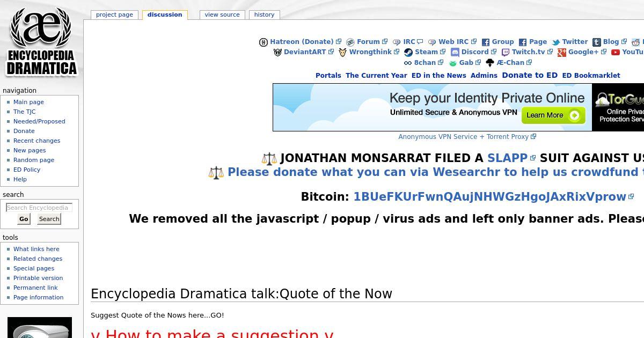Image resolution: width=644 pixels, height=338 pixels.
Task: Open Needed/Proposed in sidebar
Action: (x=39, y=121)
